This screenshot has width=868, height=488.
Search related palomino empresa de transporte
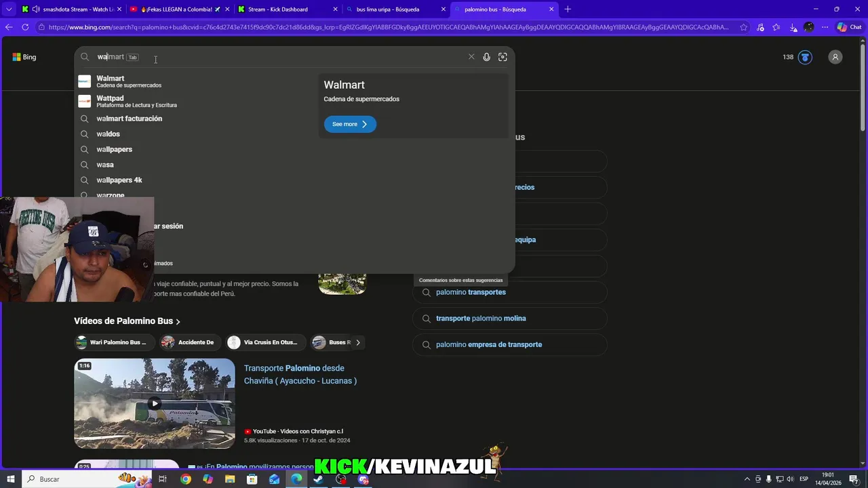(x=509, y=344)
